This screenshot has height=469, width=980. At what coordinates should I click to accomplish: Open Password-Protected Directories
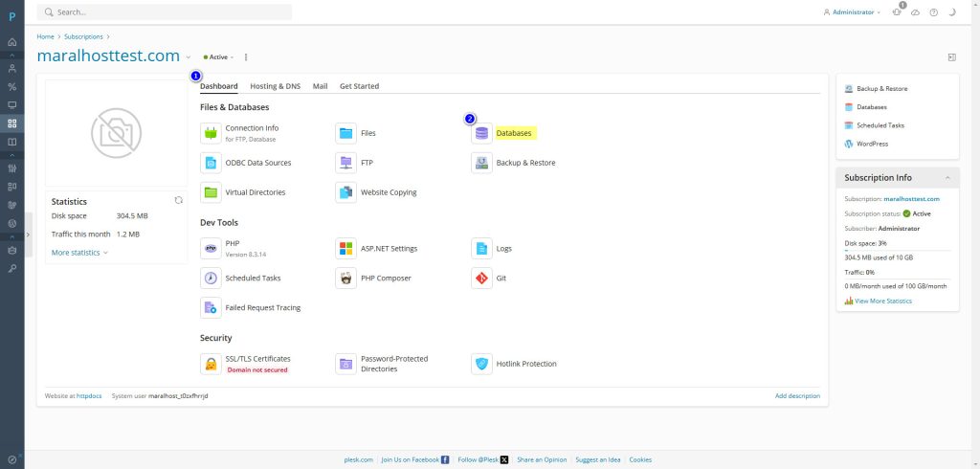[393, 364]
